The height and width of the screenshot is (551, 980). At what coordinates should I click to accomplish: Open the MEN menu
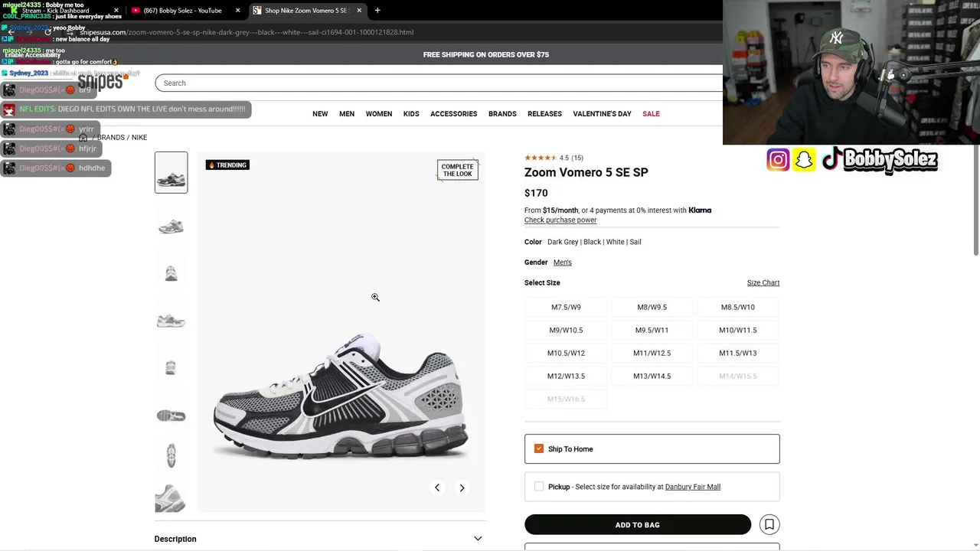click(x=347, y=114)
